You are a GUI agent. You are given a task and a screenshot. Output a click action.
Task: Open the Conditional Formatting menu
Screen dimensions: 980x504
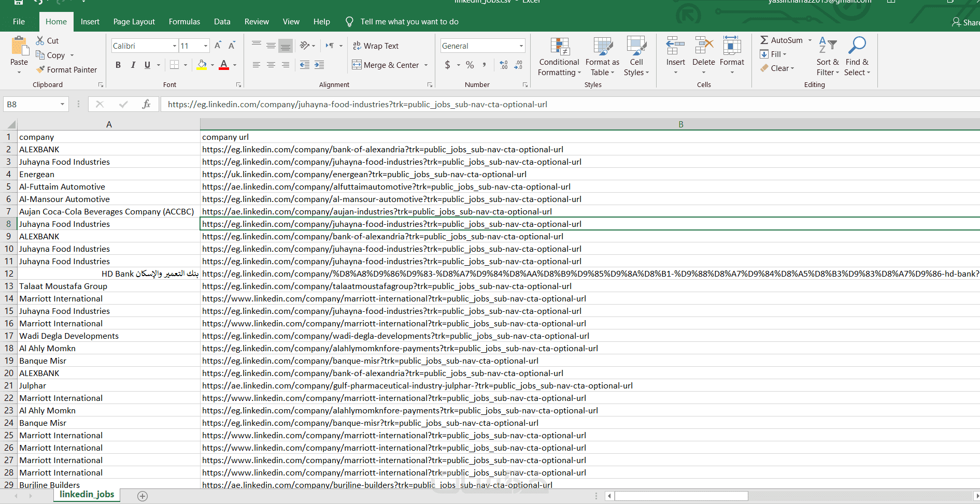click(559, 57)
